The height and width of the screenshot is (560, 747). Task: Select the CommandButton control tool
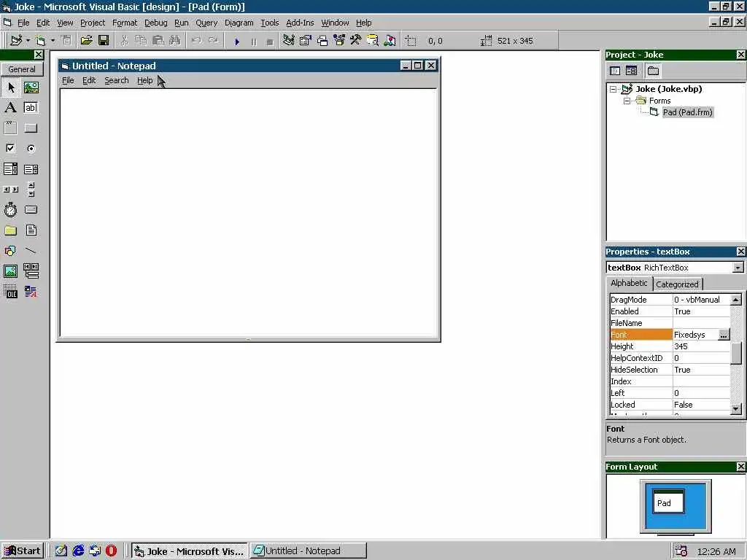(x=31, y=128)
